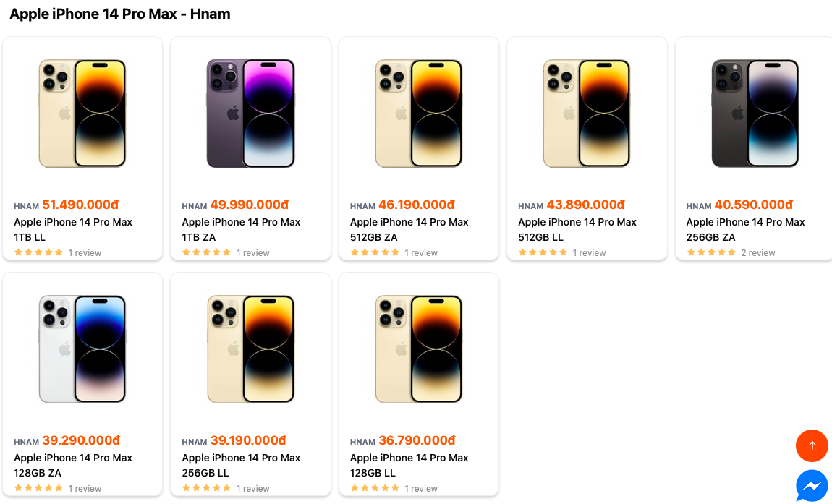Viewport: 832px width, 504px height.
Task: Select the deep purple iPhone 1TB ZA image
Action: [x=250, y=114]
